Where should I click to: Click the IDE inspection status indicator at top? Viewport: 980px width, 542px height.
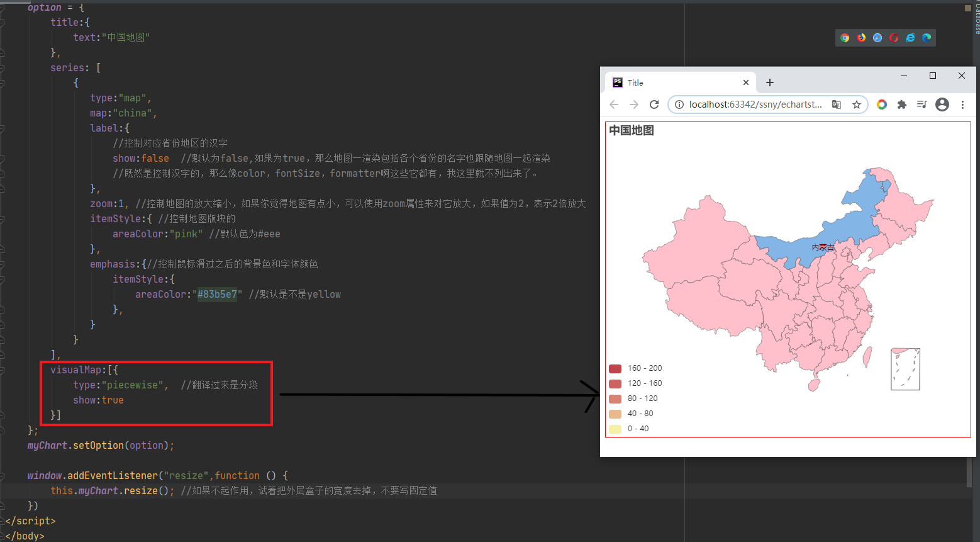(967, 8)
